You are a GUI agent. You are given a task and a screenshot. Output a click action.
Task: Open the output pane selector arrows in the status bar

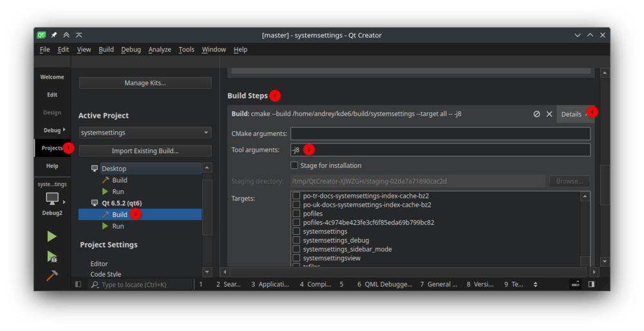coord(535,284)
